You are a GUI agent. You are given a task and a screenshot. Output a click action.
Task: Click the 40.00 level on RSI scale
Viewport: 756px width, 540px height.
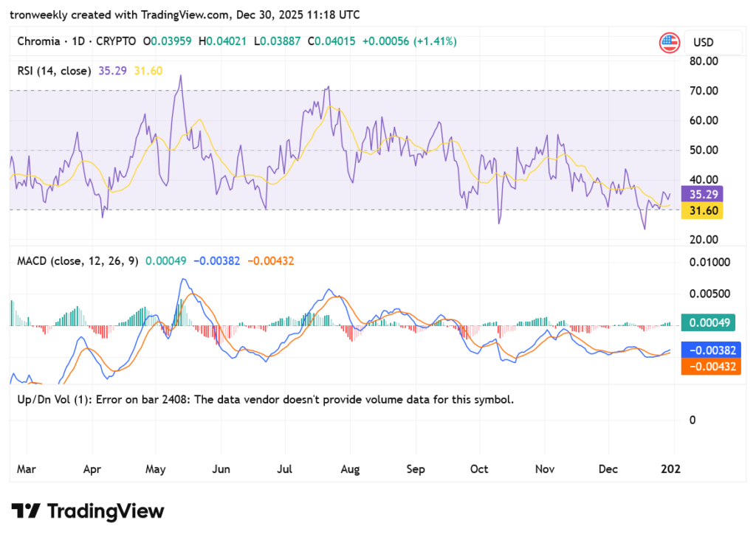click(x=704, y=180)
